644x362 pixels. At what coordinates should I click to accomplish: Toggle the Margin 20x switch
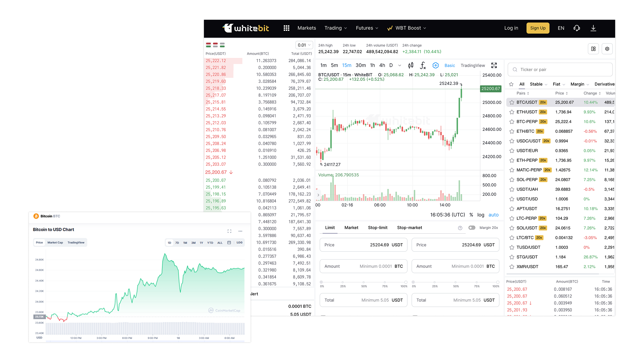coord(472,228)
